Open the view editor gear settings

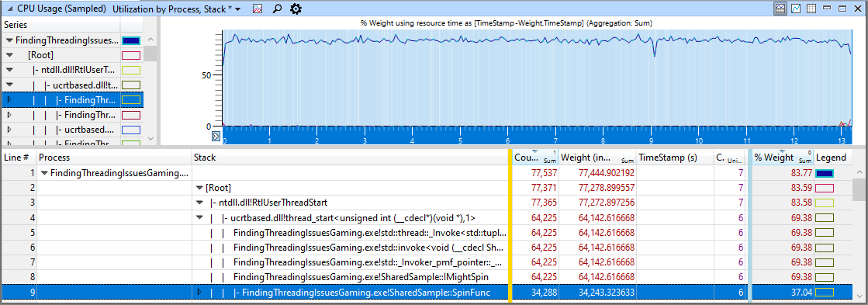tap(296, 9)
